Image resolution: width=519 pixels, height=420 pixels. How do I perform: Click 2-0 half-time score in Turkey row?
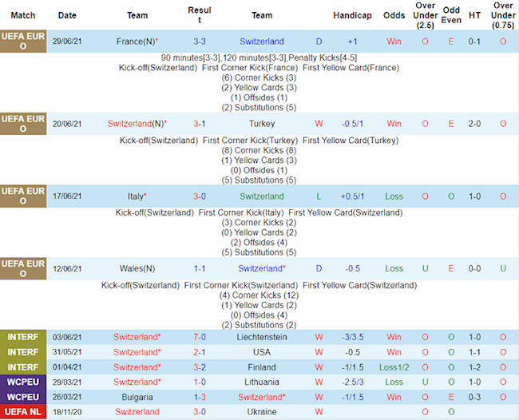click(474, 124)
